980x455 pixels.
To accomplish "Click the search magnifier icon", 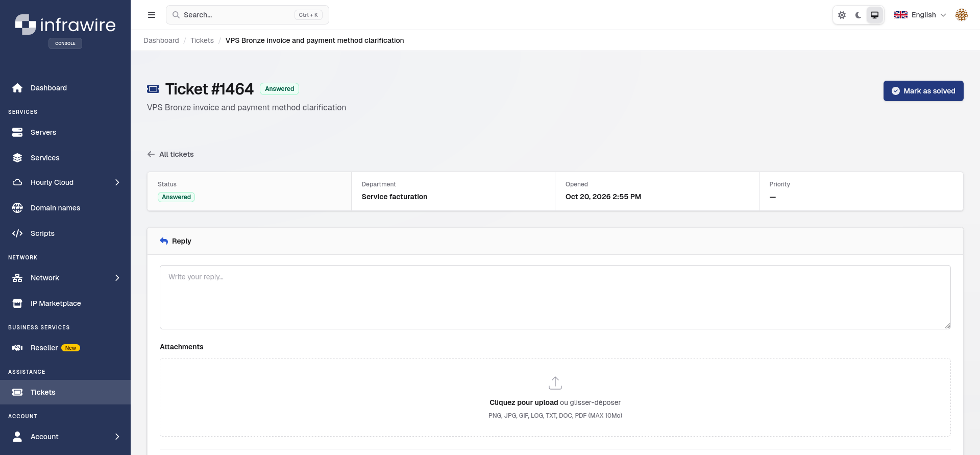I will point(176,15).
